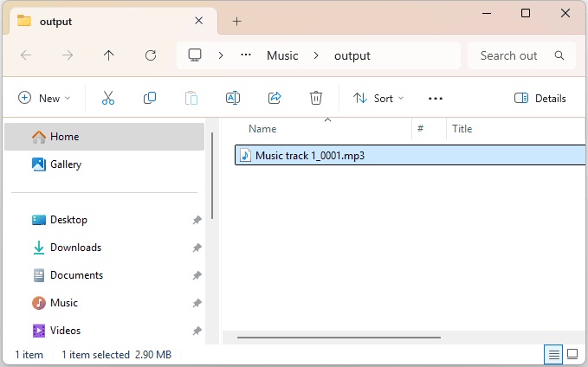
Task: Add a new tab
Action: tap(236, 22)
